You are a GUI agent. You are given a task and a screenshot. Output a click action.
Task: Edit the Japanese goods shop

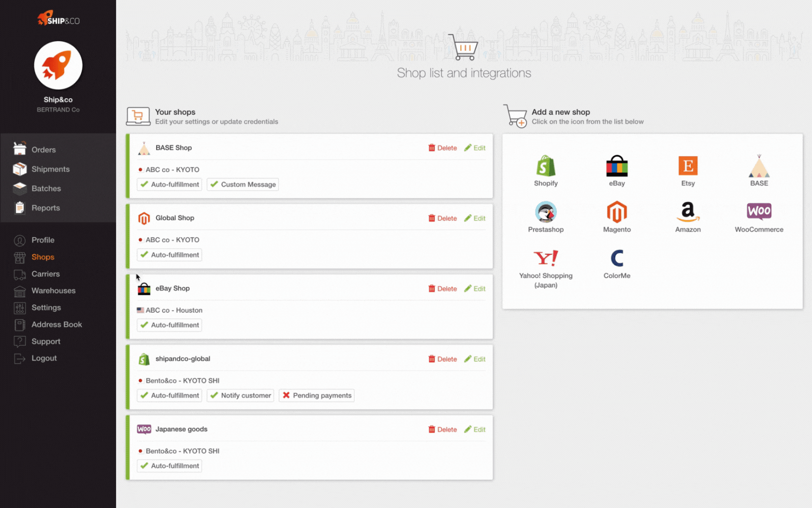475,430
